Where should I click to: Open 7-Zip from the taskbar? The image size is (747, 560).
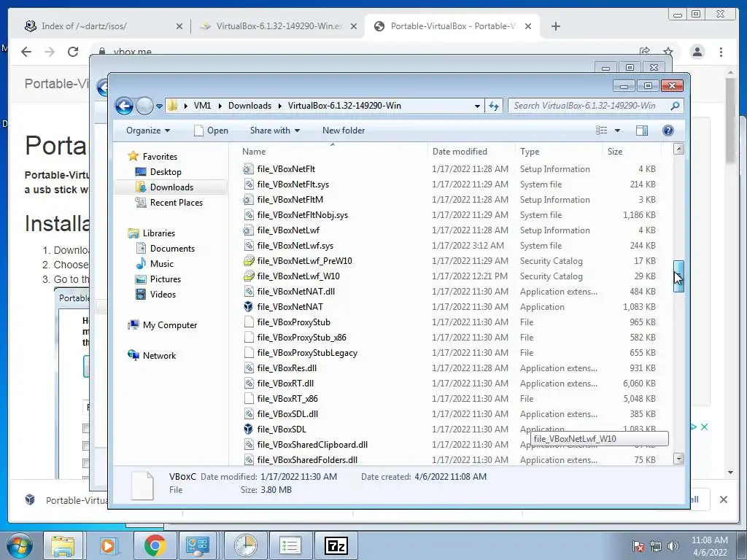tap(336, 545)
